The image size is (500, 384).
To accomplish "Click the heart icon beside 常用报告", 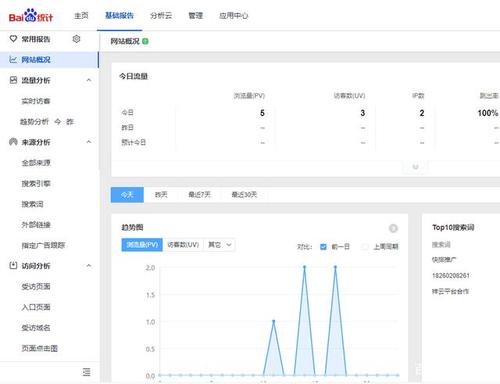I will tap(13, 39).
